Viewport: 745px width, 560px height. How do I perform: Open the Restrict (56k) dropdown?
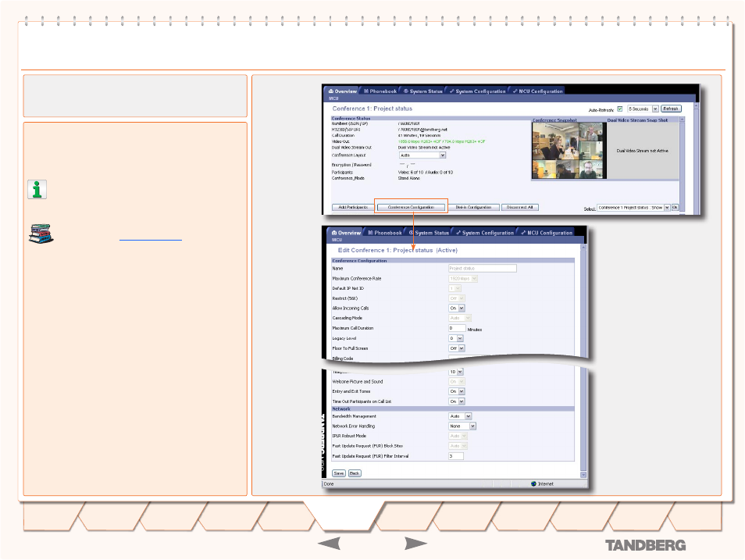coord(457,298)
